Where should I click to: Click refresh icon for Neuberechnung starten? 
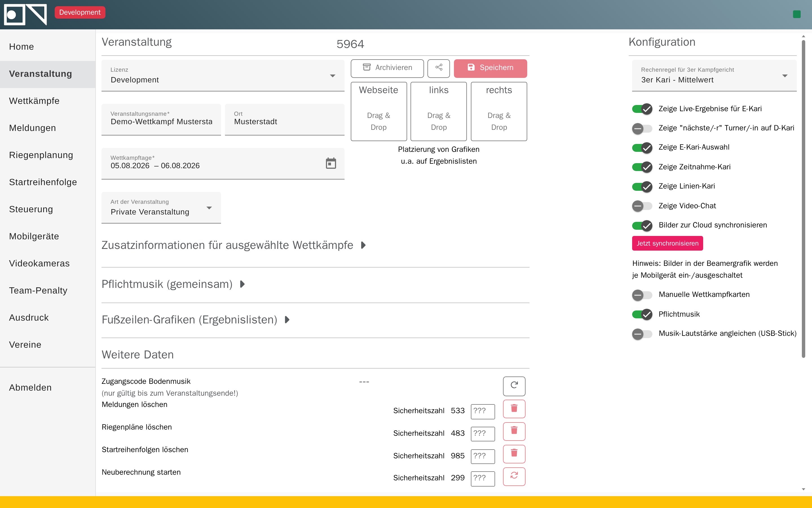pos(514,476)
